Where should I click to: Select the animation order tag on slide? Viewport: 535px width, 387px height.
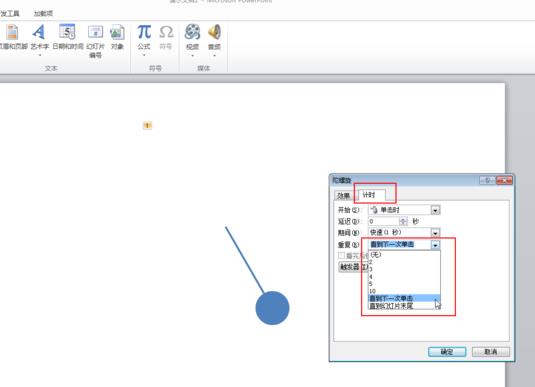147,126
